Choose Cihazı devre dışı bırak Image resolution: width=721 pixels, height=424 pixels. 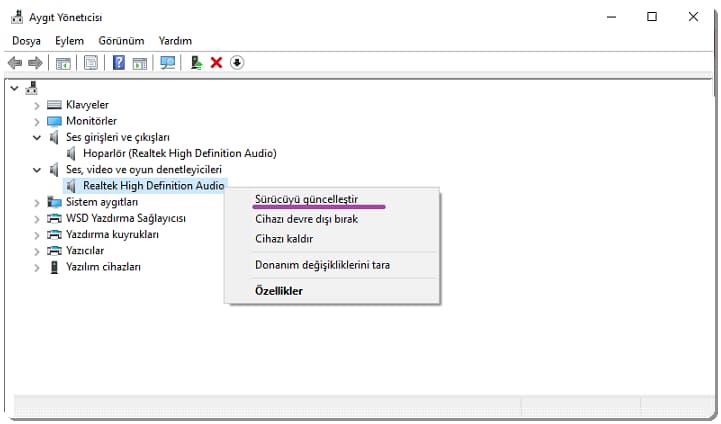[x=332, y=219]
